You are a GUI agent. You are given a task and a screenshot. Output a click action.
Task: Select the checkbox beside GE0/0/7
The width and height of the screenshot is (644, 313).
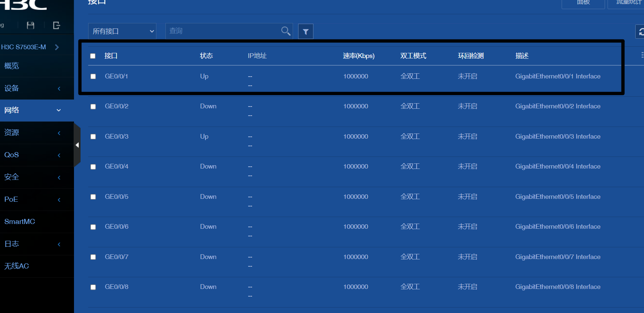[x=93, y=257]
